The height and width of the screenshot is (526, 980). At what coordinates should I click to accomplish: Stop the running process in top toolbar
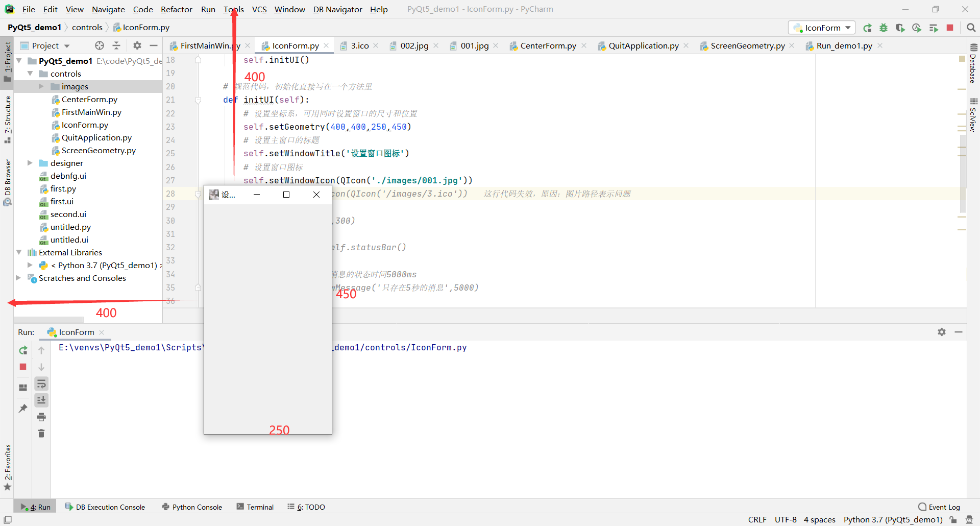point(950,28)
